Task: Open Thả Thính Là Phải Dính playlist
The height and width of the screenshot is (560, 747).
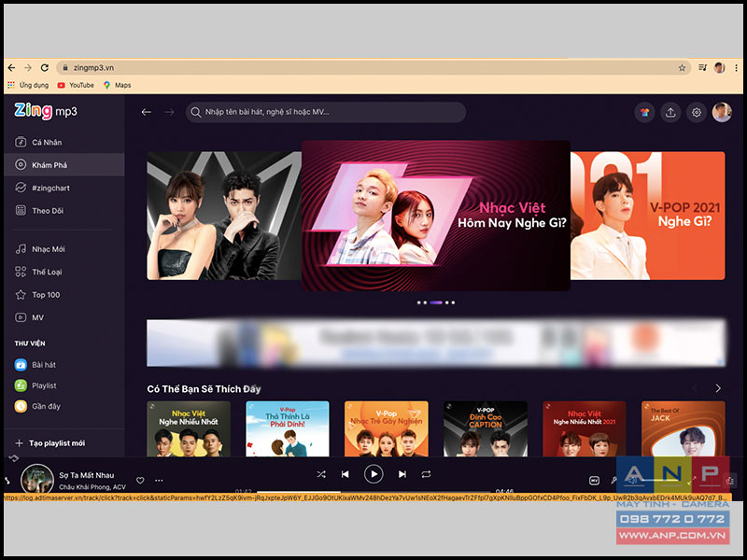Action: (288, 428)
